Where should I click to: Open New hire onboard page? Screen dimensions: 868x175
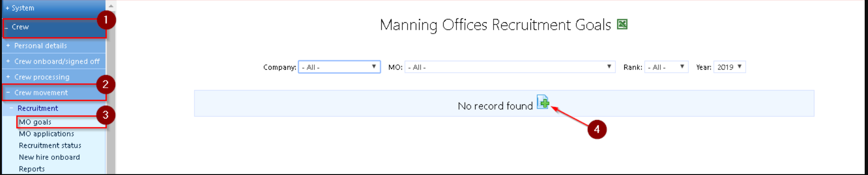49,157
